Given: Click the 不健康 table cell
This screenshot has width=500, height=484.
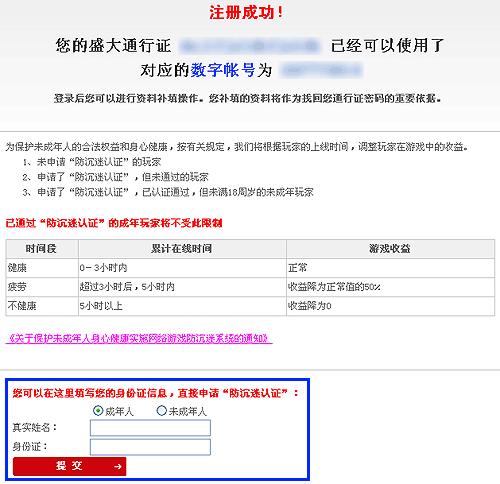Looking at the screenshot, I should pyautogui.click(x=42, y=306).
